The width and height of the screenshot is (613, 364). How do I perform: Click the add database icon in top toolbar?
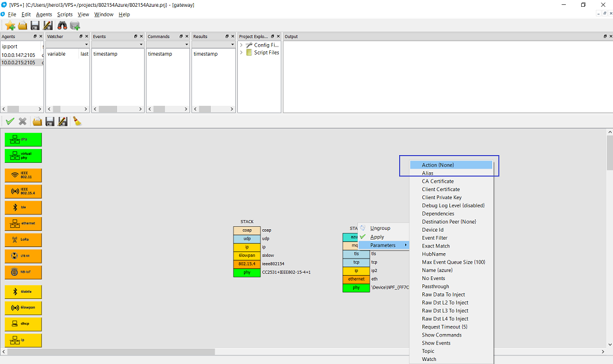point(75,25)
